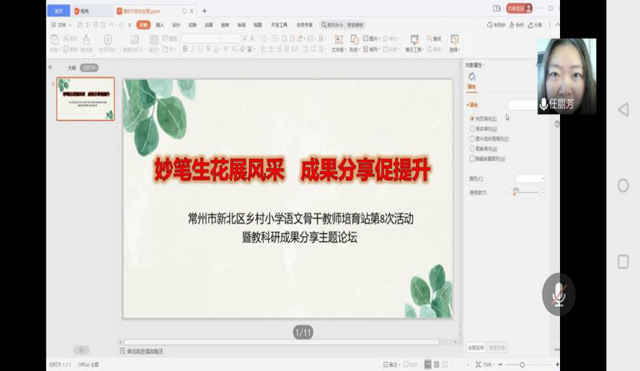Select the solid fill radio button
The height and width of the screenshot is (371, 640).
tap(472, 119)
